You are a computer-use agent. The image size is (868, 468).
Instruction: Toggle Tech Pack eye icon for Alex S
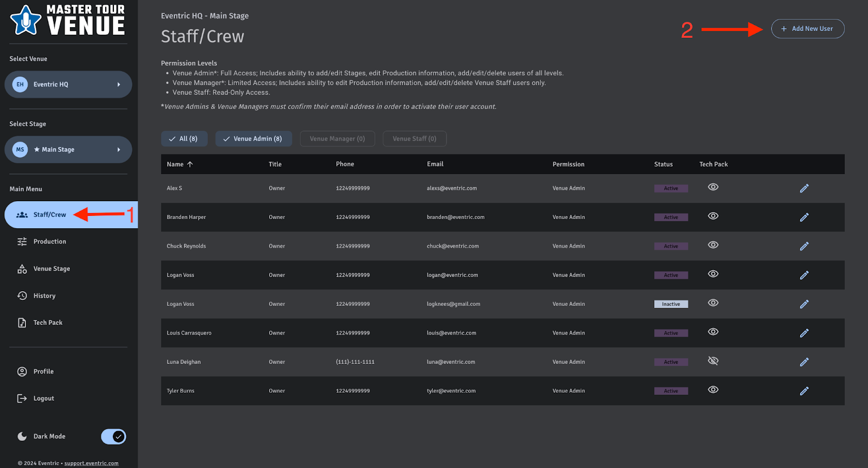coord(713,187)
